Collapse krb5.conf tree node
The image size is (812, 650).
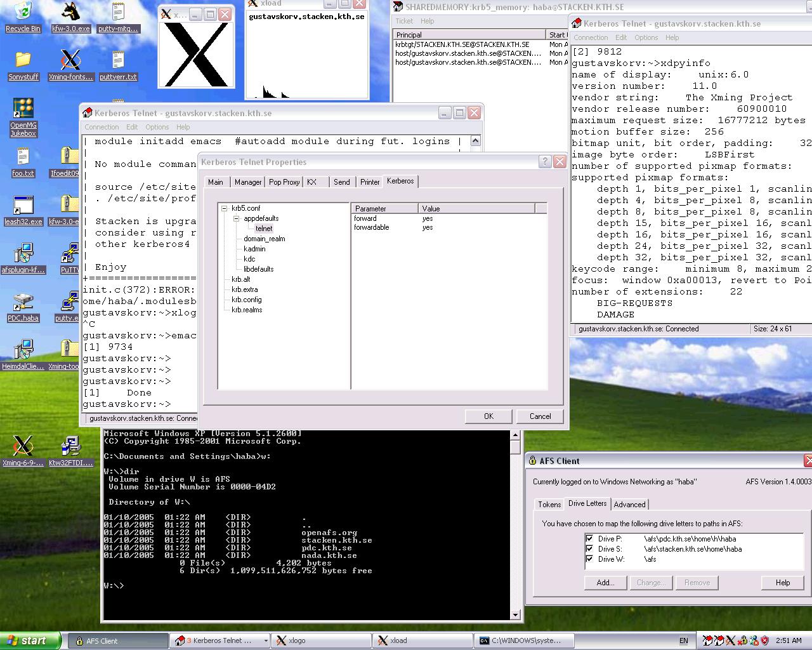(224, 208)
